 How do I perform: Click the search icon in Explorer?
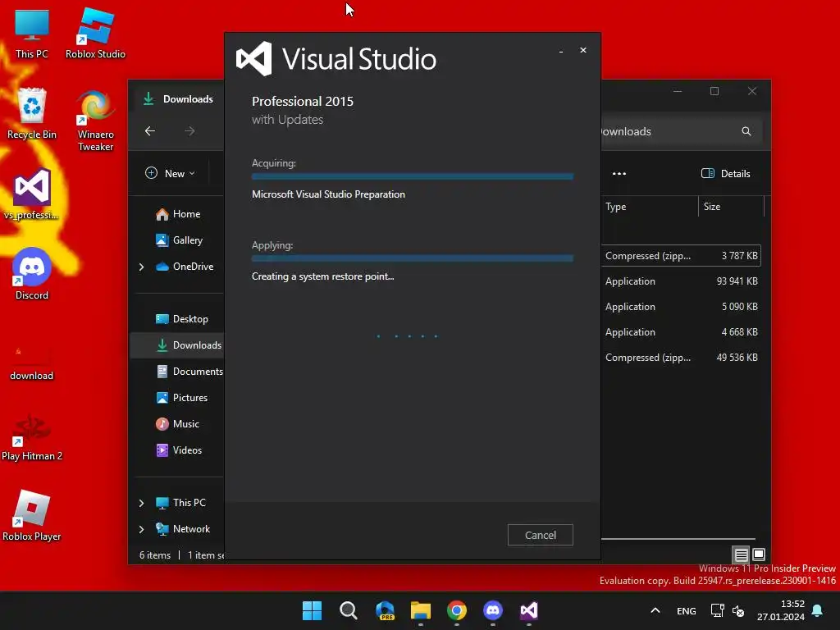tap(746, 131)
